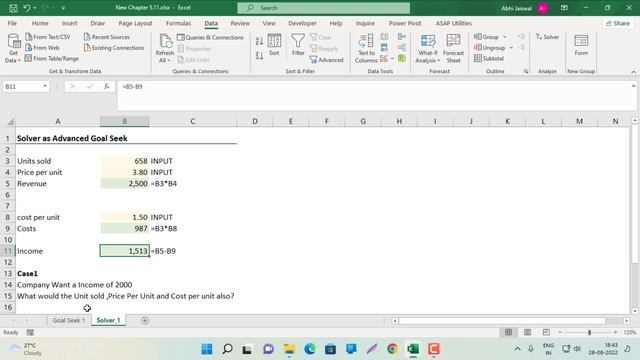Viewport: 640px width, 360px height.
Task: Save the workbook from Quick Access
Action: (13, 8)
